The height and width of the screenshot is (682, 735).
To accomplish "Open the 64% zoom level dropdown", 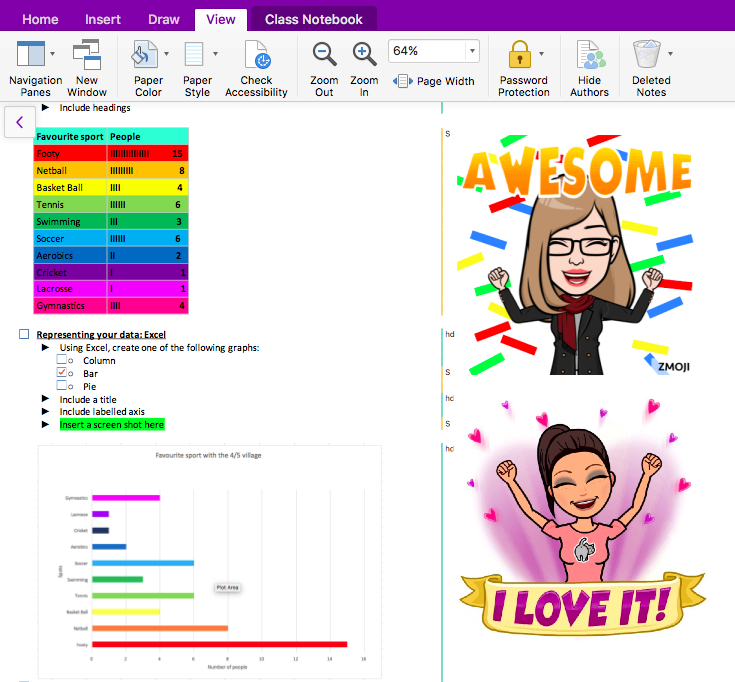I will pos(472,51).
